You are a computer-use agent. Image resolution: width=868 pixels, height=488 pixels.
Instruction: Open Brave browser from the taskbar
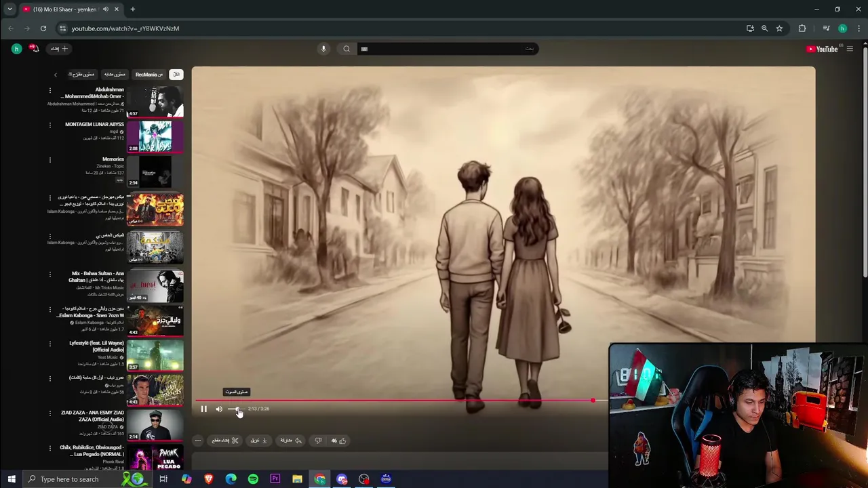208,479
